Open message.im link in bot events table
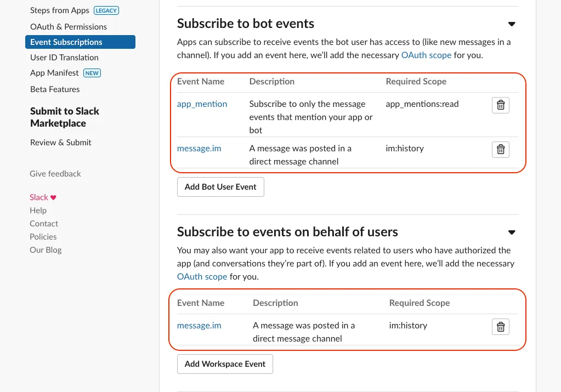This screenshot has width=561, height=392. (x=199, y=149)
